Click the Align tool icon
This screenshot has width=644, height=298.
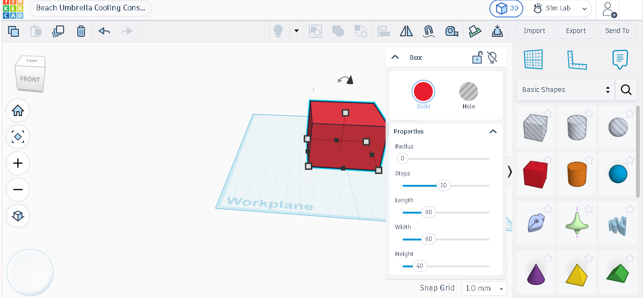pos(384,31)
